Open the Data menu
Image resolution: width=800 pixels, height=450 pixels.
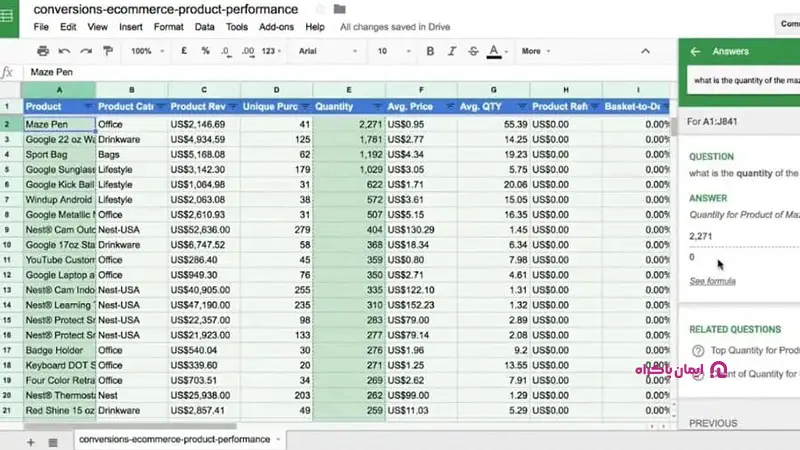[x=204, y=27]
